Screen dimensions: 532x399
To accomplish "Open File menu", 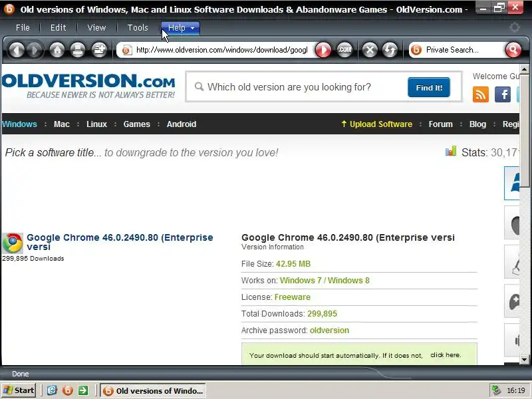I will [23, 27].
